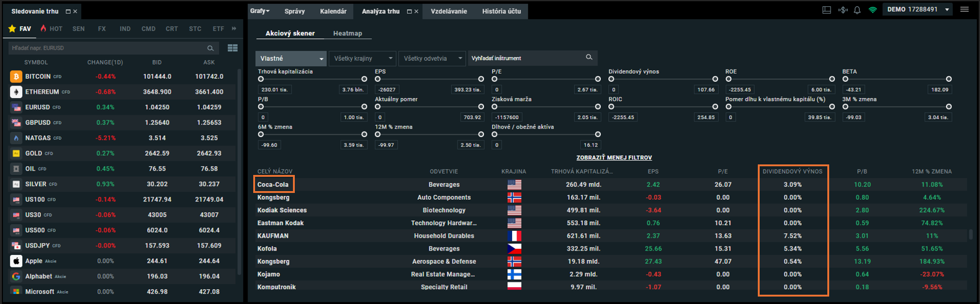Click the Zobraziť menej filtrov link
The image size is (980, 304).
[x=614, y=158]
